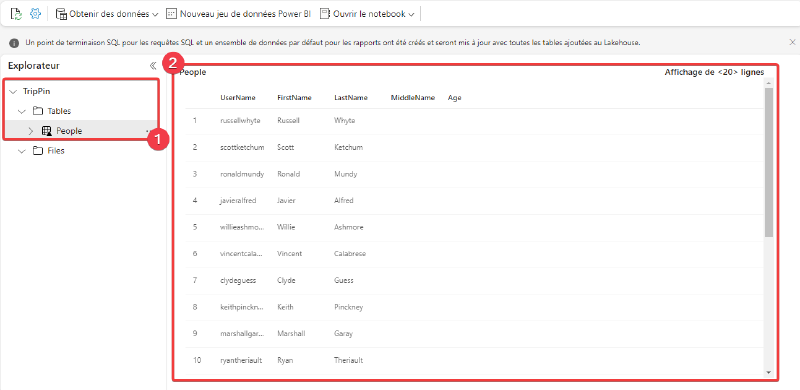Click the FirstName column header

pos(294,98)
